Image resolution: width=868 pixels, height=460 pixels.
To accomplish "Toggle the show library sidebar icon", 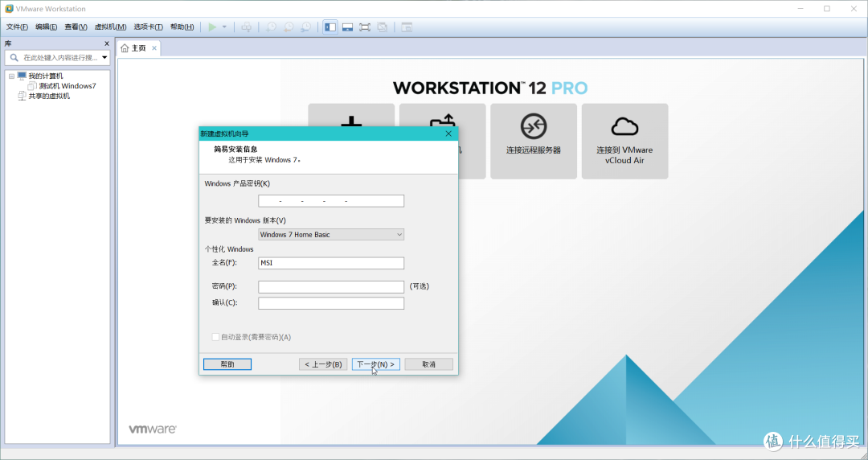I will (330, 27).
